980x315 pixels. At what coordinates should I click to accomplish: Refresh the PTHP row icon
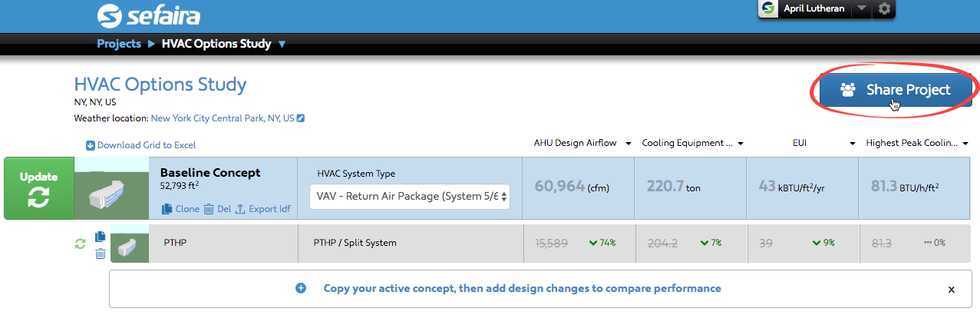tap(80, 244)
